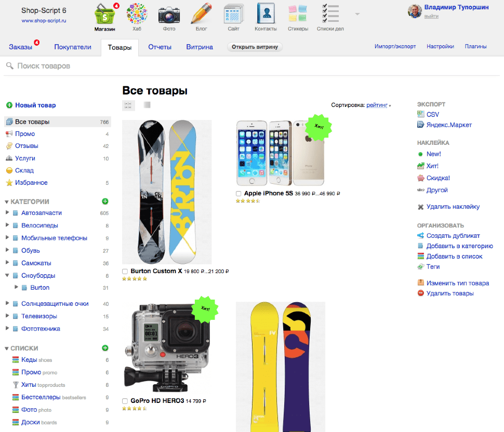Open the Магазин basket app icon

coord(105,14)
